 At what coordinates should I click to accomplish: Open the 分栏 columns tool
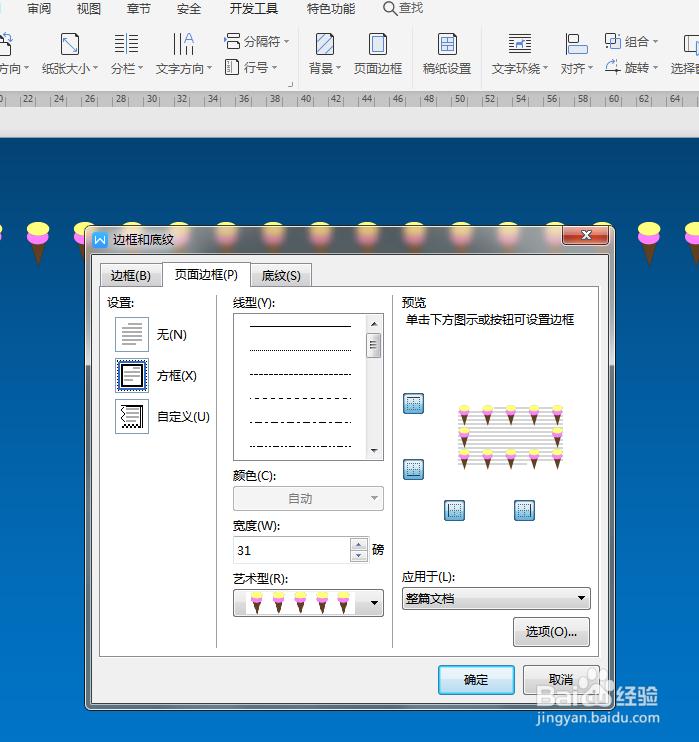(126, 53)
